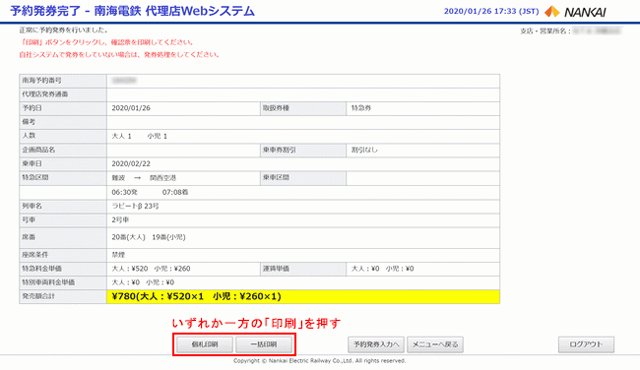Click passenger count 大人 1 小児 1

pos(139,136)
